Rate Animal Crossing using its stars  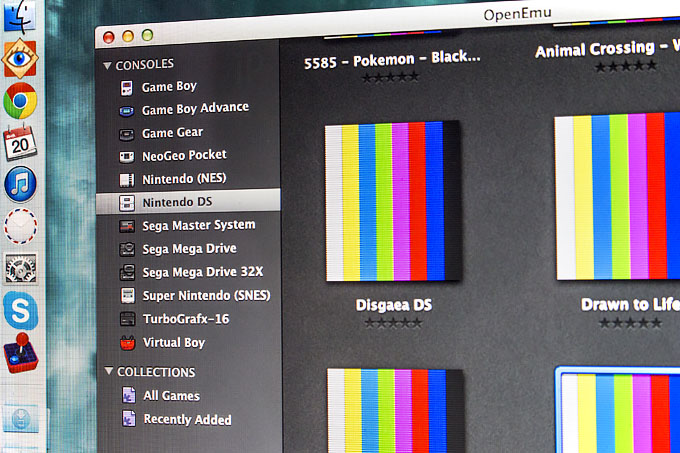pyautogui.click(x=626, y=67)
